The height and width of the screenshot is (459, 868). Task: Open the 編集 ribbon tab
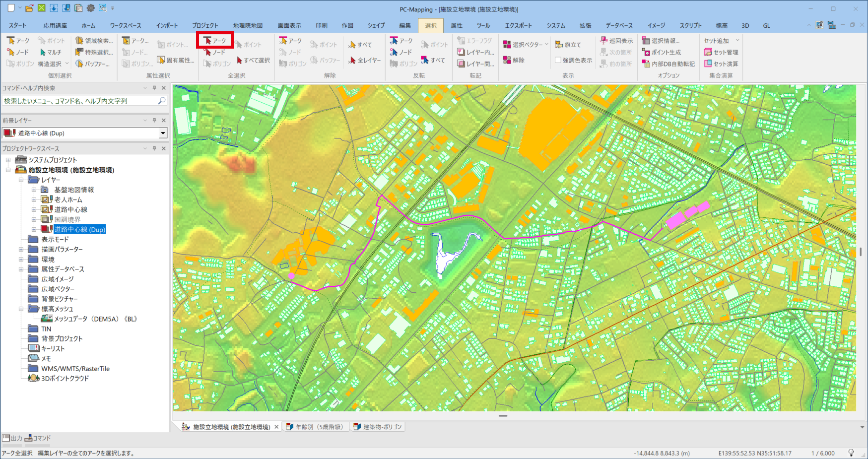click(x=405, y=25)
